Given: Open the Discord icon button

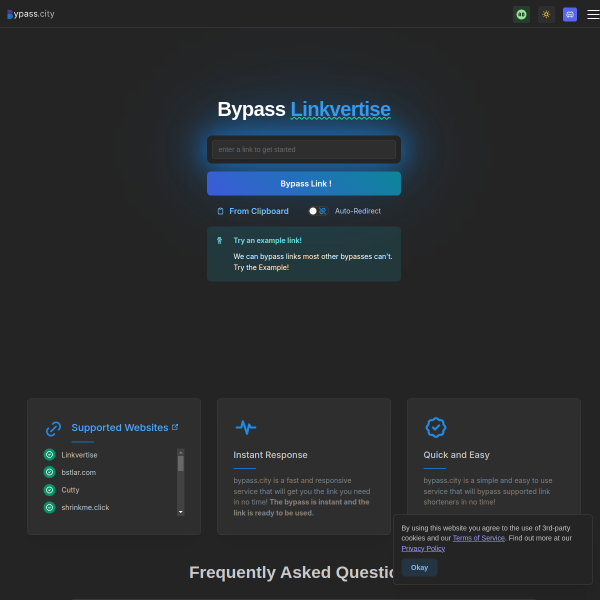Looking at the screenshot, I should pos(570,15).
